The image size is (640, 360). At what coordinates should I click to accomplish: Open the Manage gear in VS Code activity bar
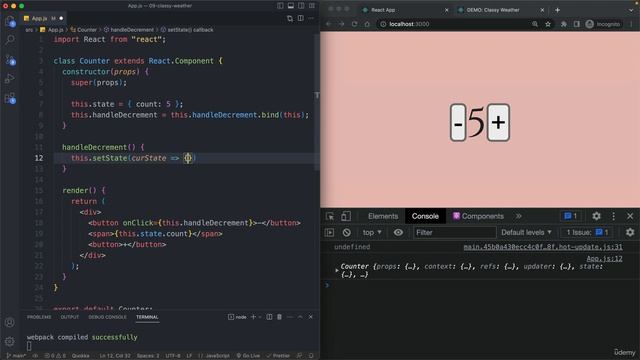click(x=10, y=341)
